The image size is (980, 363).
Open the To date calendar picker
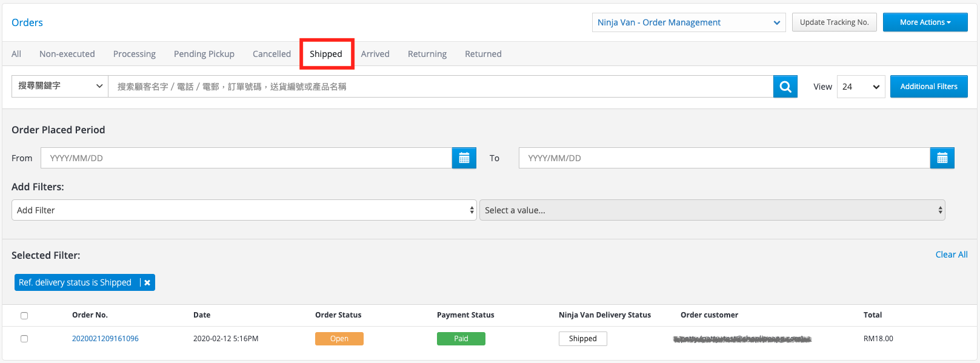pyautogui.click(x=942, y=158)
